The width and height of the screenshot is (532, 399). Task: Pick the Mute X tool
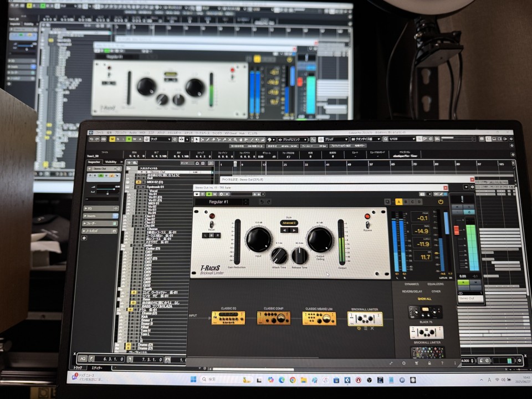[x=229, y=140]
